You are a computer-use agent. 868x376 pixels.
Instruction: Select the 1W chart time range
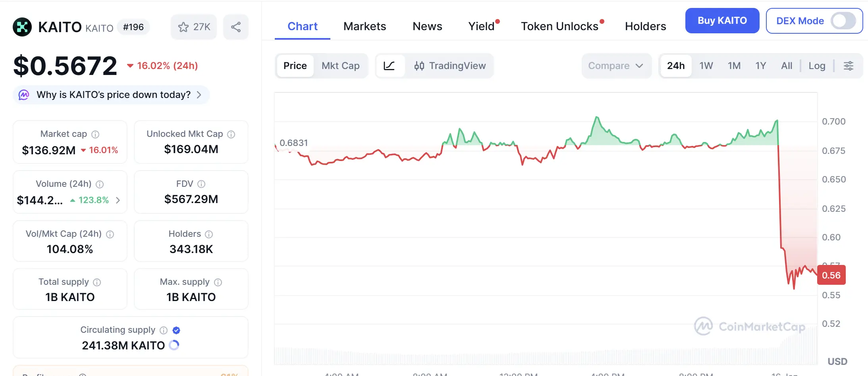[x=706, y=66]
